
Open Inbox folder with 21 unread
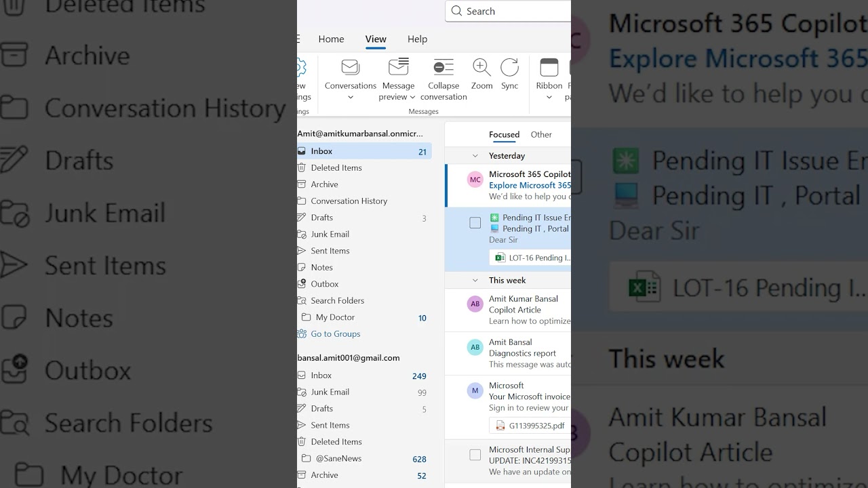click(364, 151)
